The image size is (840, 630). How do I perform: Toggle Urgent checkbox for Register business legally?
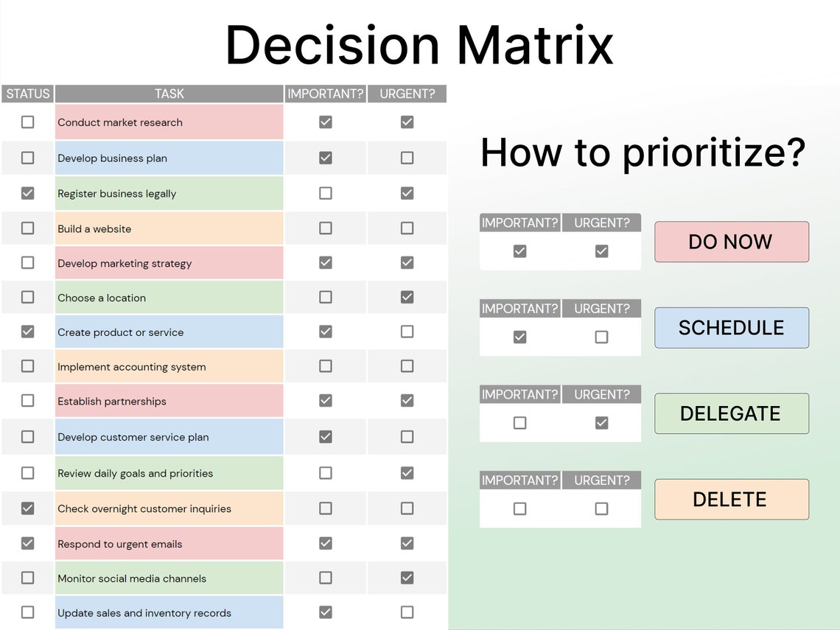coord(407,193)
